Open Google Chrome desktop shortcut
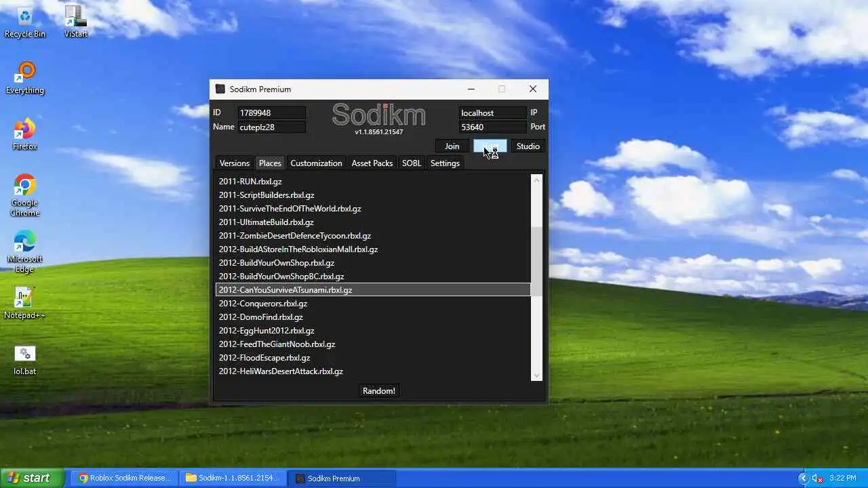 click(x=25, y=195)
